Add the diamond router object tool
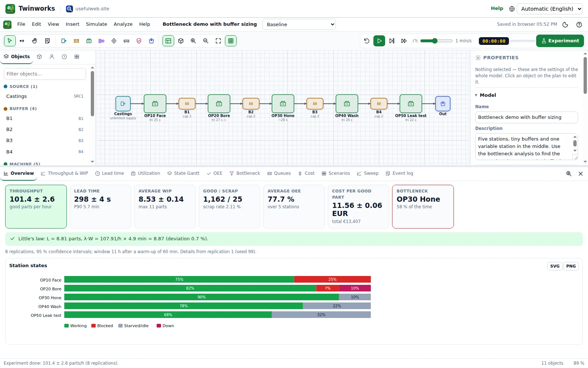The height and width of the screenshot is (368, 588). click(114, 41)
